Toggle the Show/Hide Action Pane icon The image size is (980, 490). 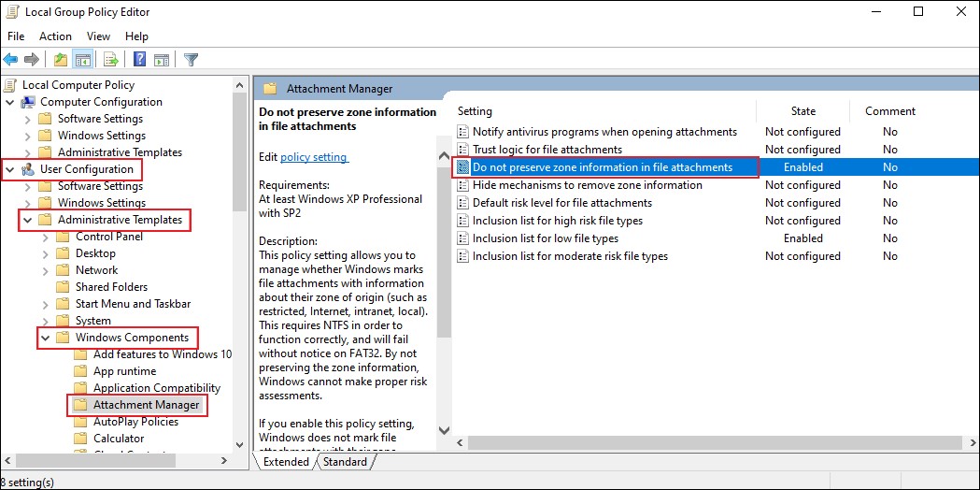tap(162, 60)
